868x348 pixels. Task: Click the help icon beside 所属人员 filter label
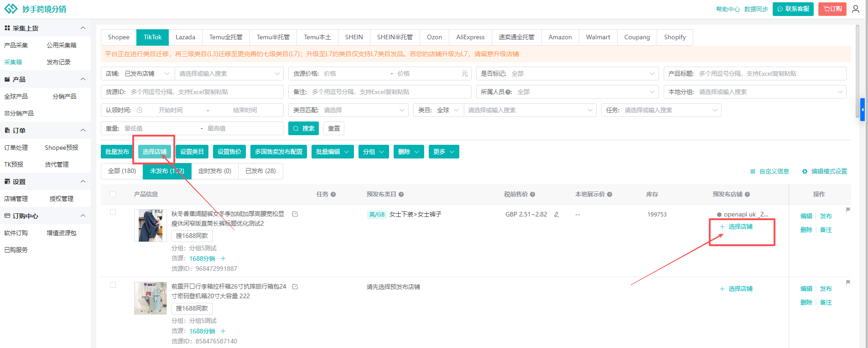(x=508, y=92)
